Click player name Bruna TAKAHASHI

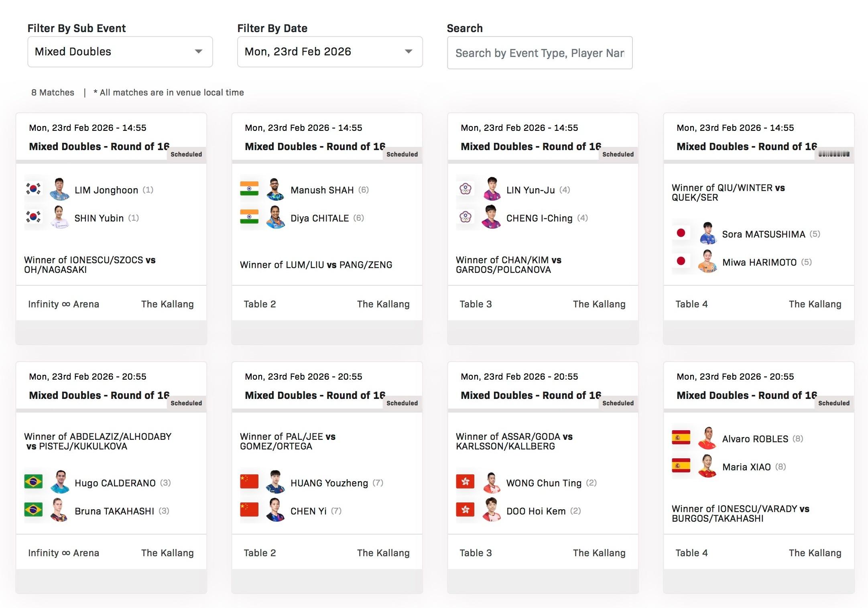click(114, 511)
